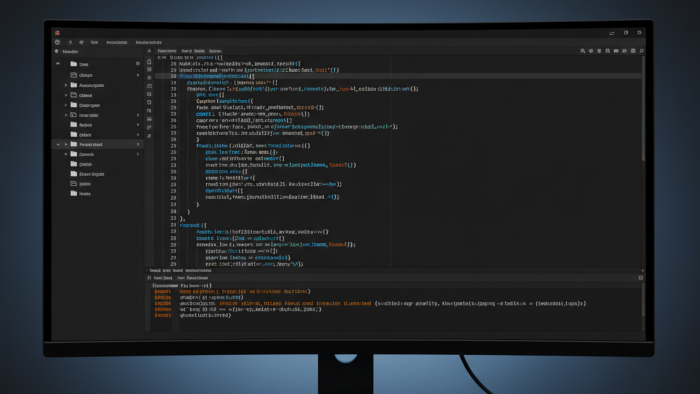
Task: Click the icon heading the sidebar panel
Action: point(57,51)
